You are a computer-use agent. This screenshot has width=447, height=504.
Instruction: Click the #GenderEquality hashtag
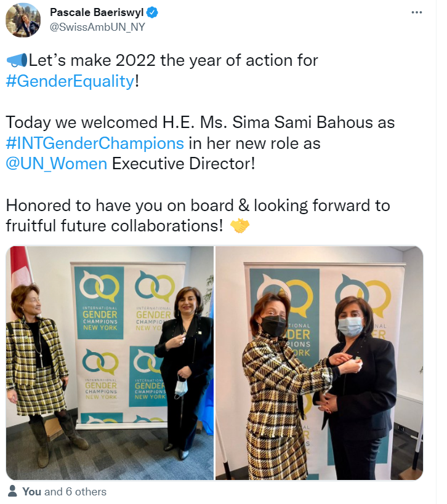70,81
